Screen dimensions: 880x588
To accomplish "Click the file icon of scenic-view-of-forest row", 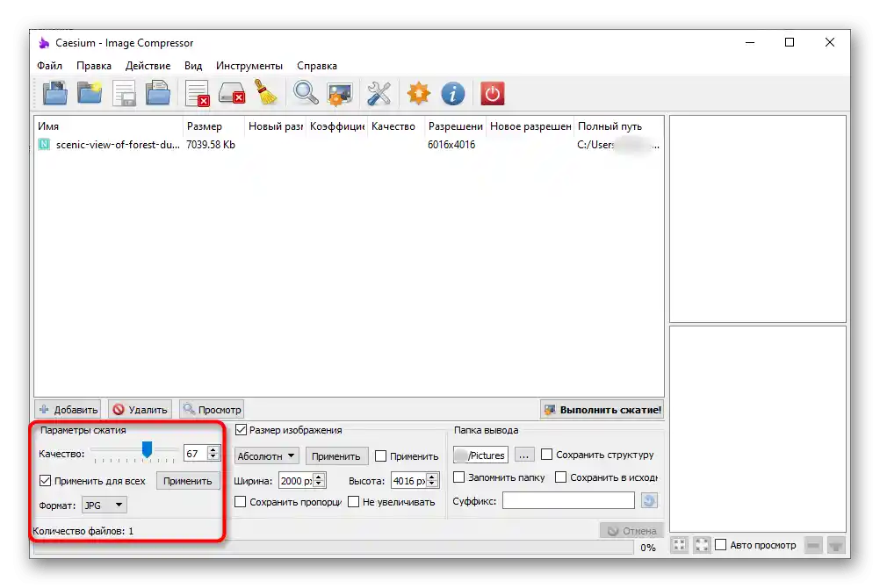I will click(44, 144).
